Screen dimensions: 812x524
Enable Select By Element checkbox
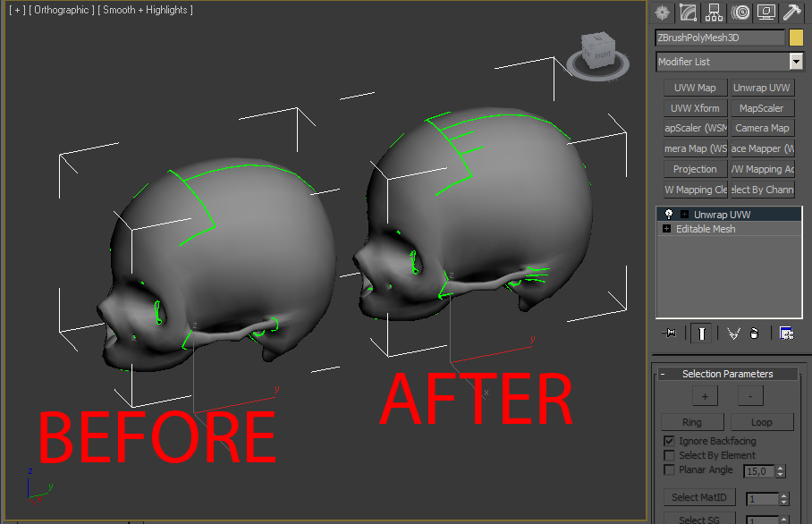[x=670, y=455]
